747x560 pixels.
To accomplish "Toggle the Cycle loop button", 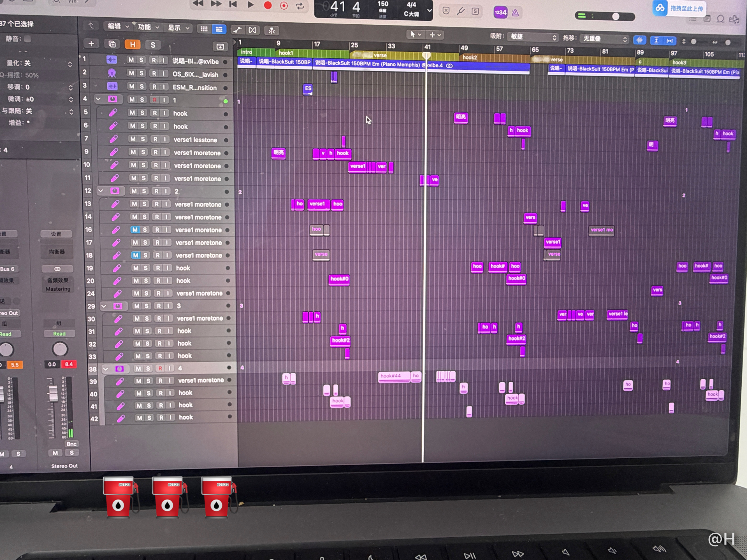I will pyautogui.click(x=300, y=6).
